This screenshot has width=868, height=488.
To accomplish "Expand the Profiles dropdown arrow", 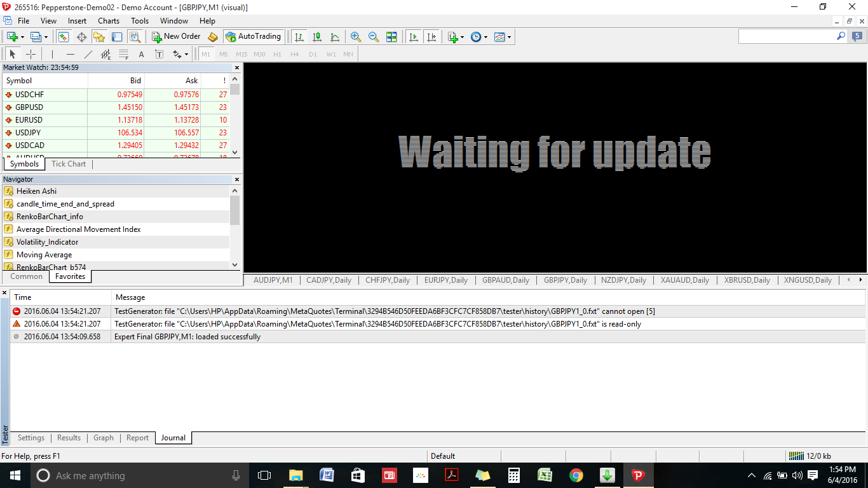I will coord(46,37).
